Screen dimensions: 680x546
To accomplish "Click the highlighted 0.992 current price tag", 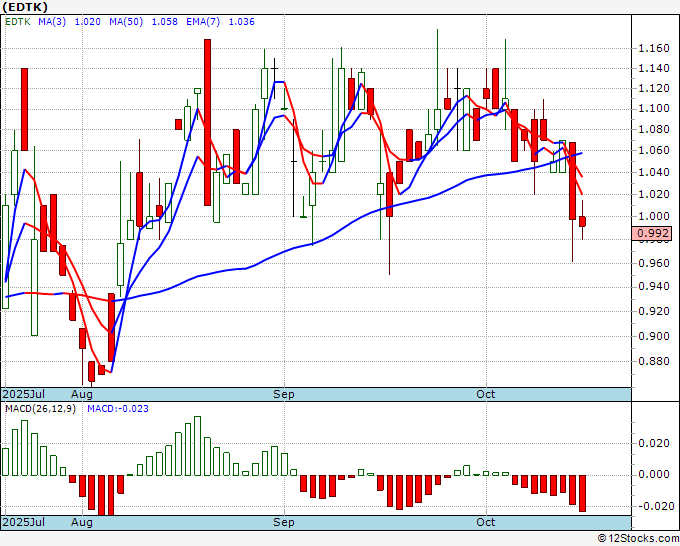I will 652,233.
